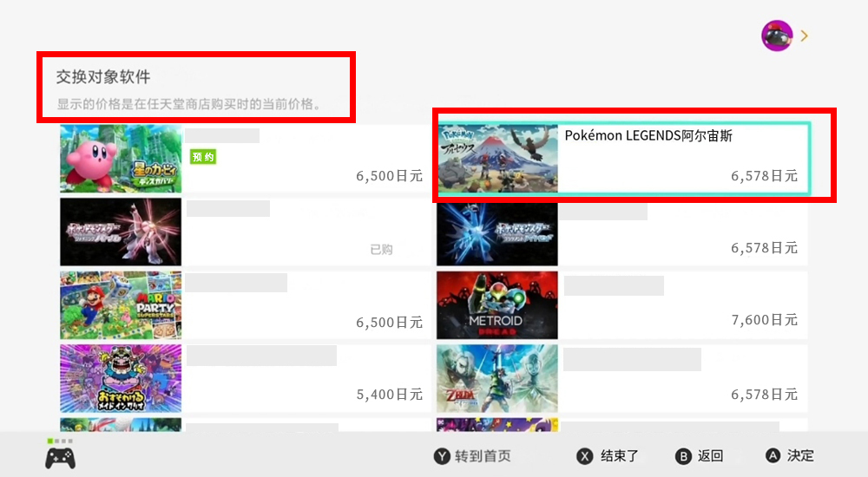Screen dimensions: 868x477
Task: Click the green 预约 pre-order badge
Action: tap(203, 157)
